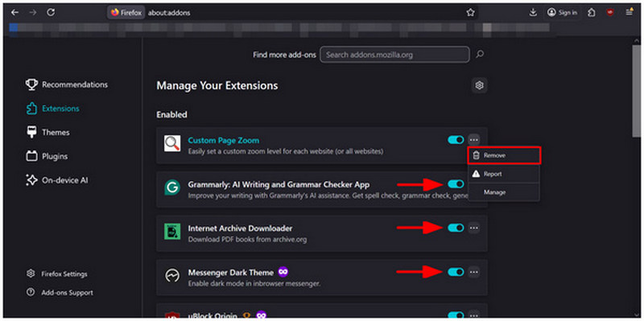Open Internet Archive Downloader extension title
The image size is (644, 321).
point(240,228)
